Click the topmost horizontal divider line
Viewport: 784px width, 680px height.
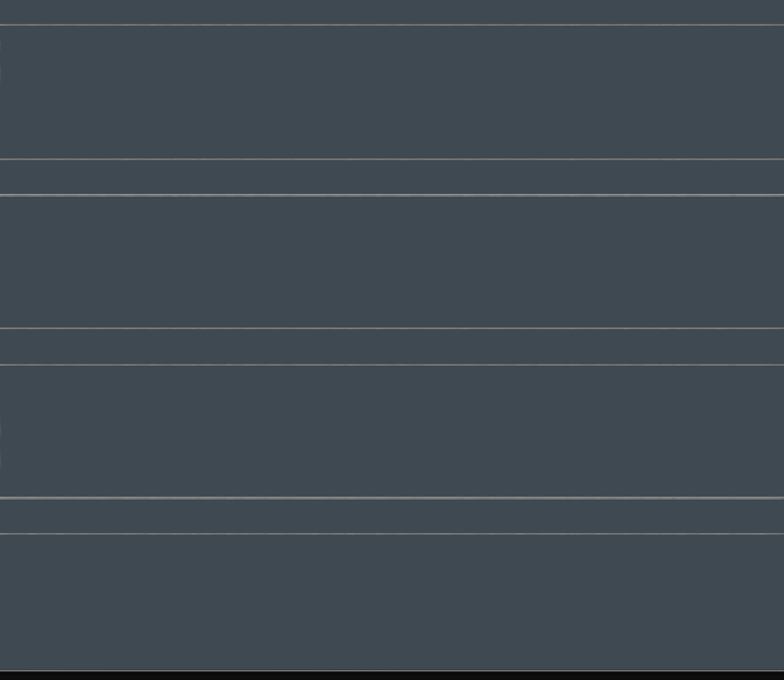click(x=392, y=25)
